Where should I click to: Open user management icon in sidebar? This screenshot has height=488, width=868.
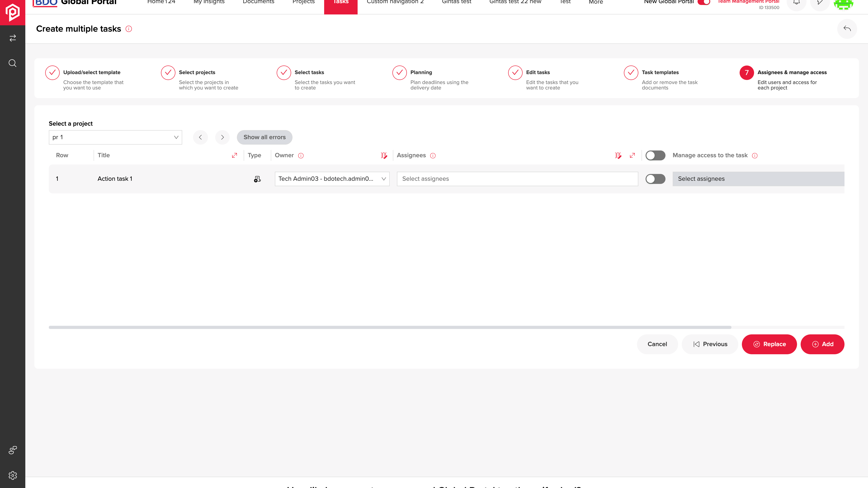(x=12, y=450)
